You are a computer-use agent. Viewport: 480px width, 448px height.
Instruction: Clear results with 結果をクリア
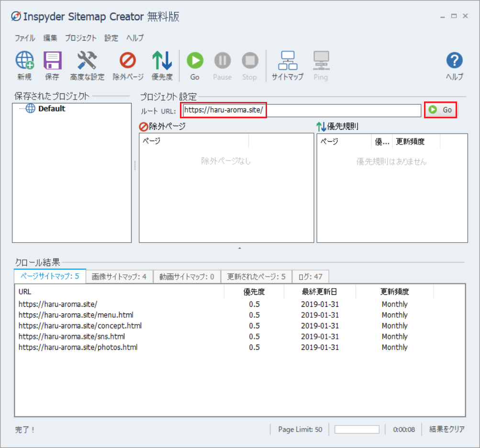click(446, 429)
